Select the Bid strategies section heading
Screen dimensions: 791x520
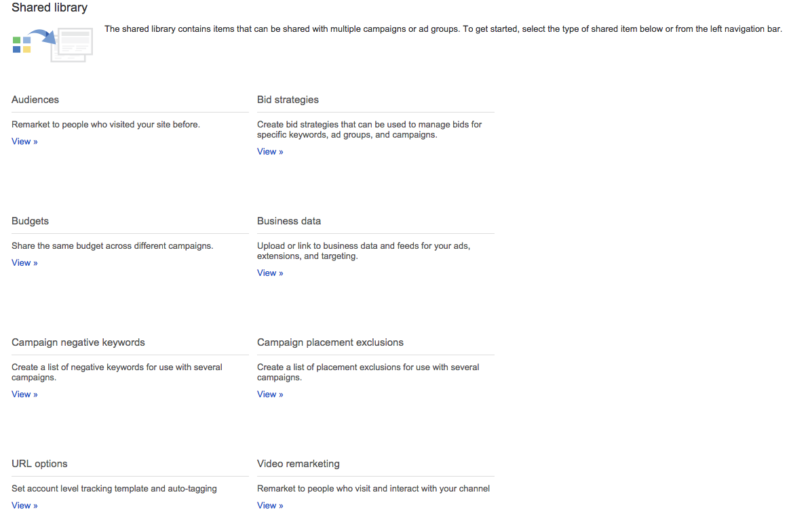pos(288,100)
